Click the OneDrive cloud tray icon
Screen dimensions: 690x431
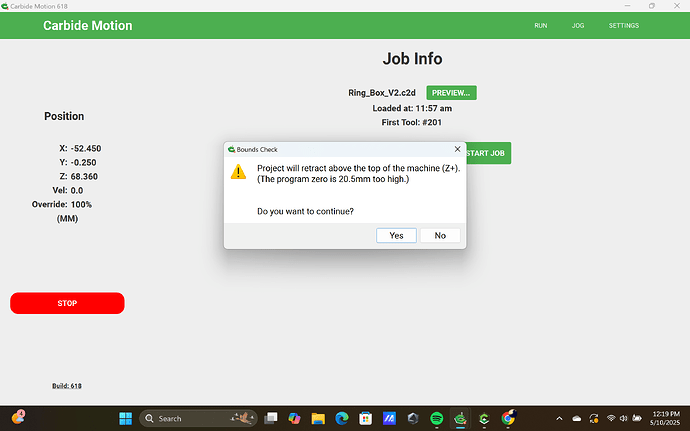point(576,418)
